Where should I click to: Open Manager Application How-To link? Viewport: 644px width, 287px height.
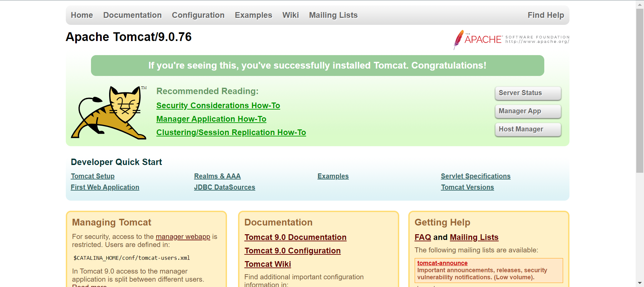[x=211, y=119]
